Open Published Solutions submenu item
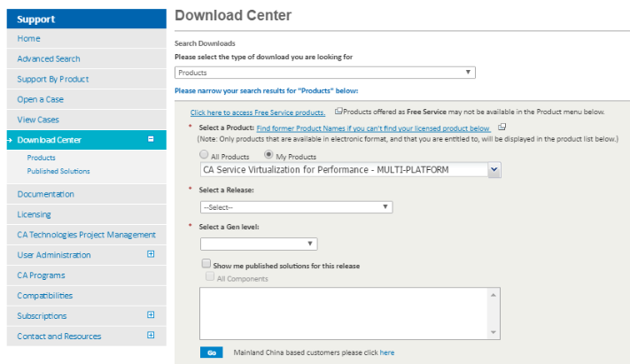Screen dimensions: 630x364 point(58,171)
